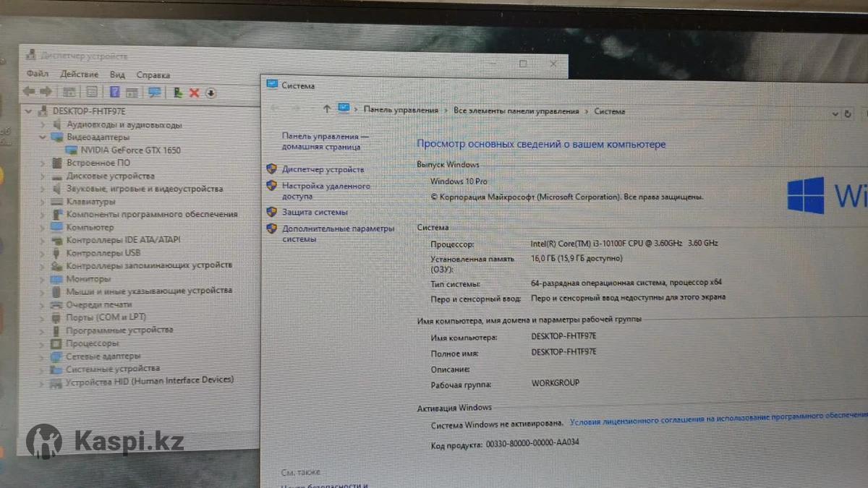868x488 pixels.
Task: Collapse the Видеоадаптеры node
Action: [x=42, y=137]
